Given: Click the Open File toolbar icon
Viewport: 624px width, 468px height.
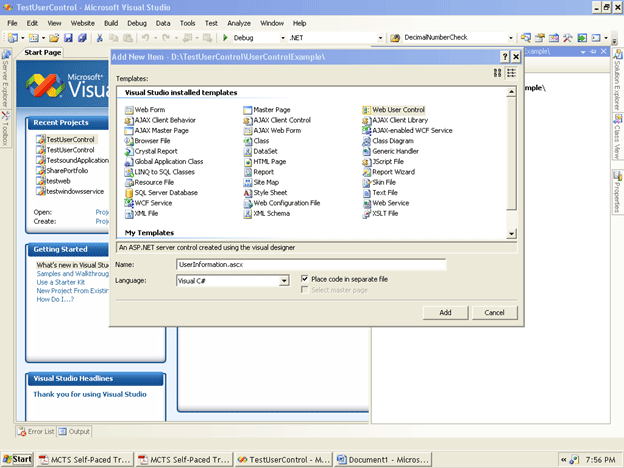Looking at the screenshot, I should 54,38.
